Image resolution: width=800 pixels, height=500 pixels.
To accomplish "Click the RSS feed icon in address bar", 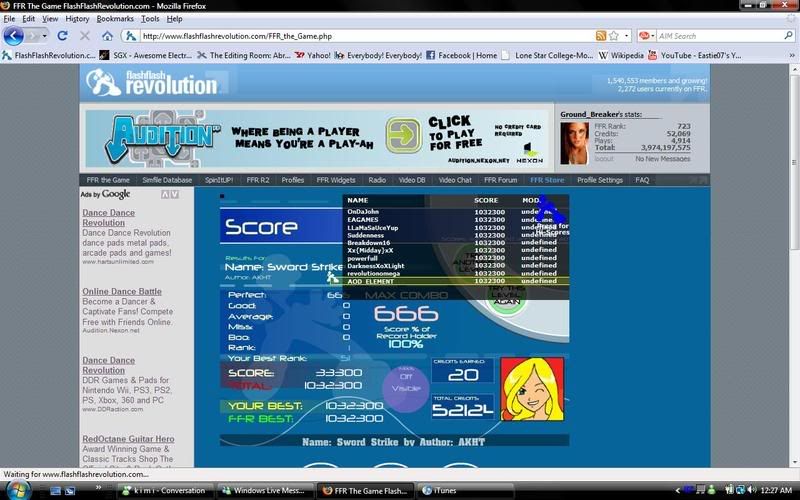I will [x=601, y=36].
